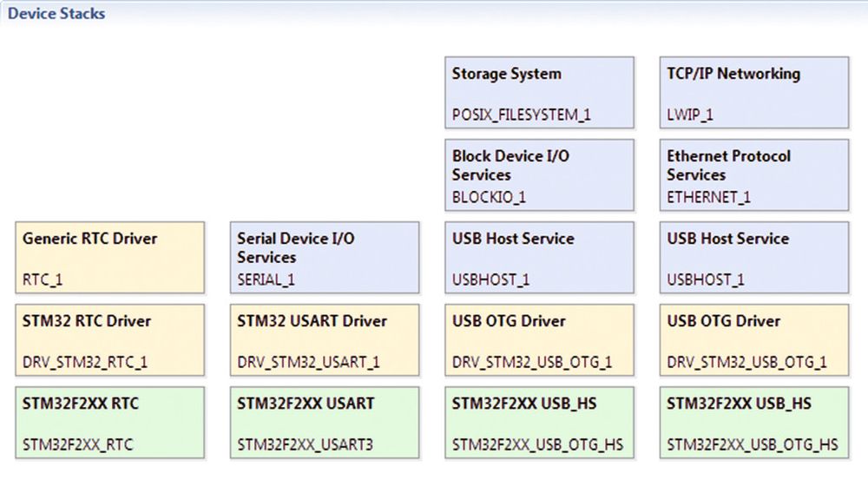Screen dimensions: 868x480
Task: Select the USB Host Service block under BLOCKIO_1
Action: click(539, 258)
